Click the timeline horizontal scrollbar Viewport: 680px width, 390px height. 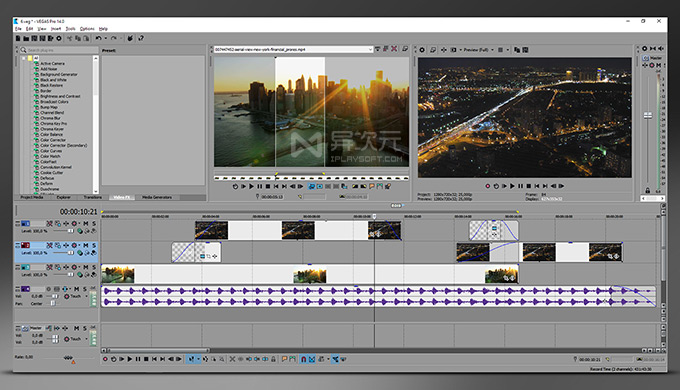point(158,350)
